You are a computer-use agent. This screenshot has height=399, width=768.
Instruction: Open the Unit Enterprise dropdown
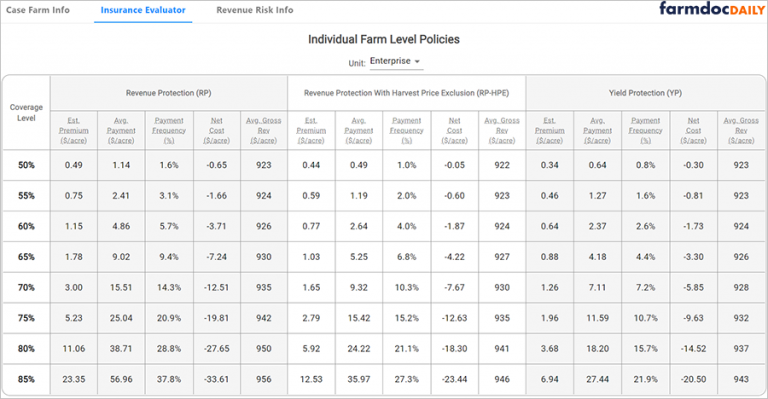[x=396, y=61]
